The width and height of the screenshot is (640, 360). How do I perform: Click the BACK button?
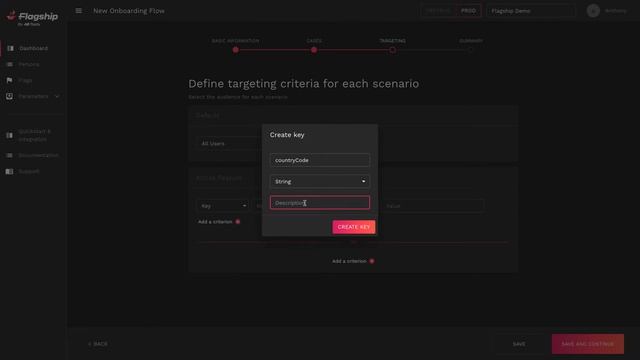(98, 344)
